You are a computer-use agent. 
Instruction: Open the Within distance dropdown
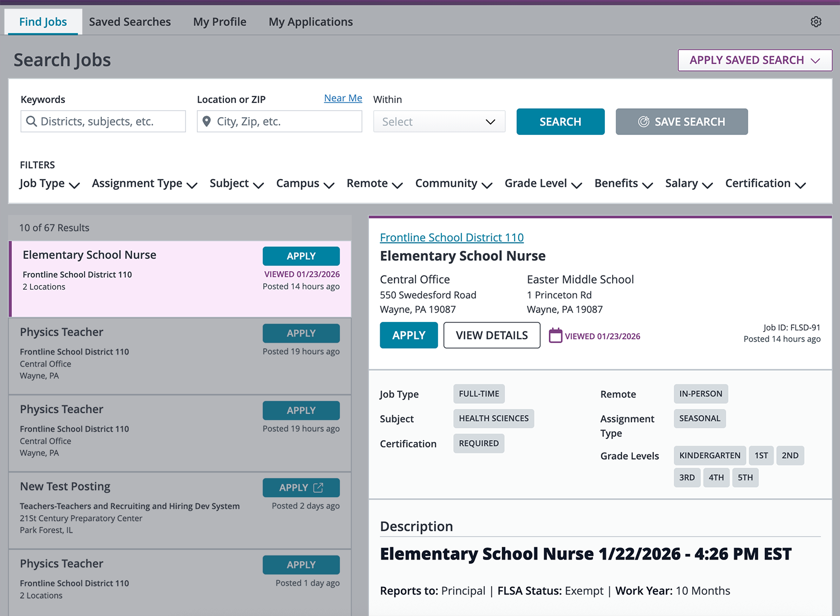coord(439,122)
